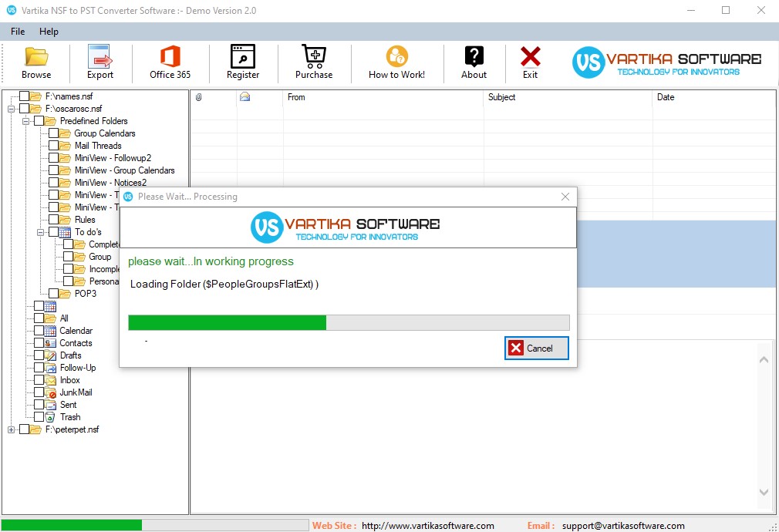This screenshot has width=779, height=532.
Task: Sort by the Date column header
Action: (713, 97)
